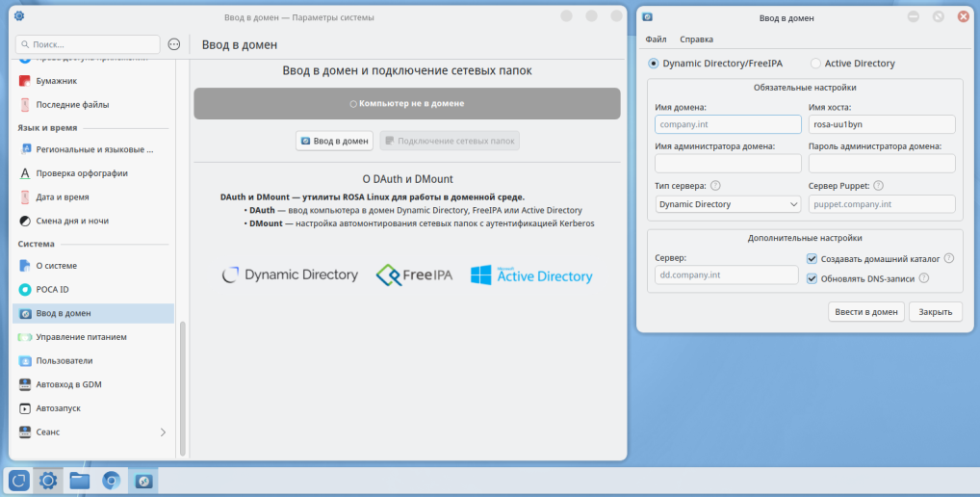
Task: Select Active Directory radio button
Action: click(815, 64)
